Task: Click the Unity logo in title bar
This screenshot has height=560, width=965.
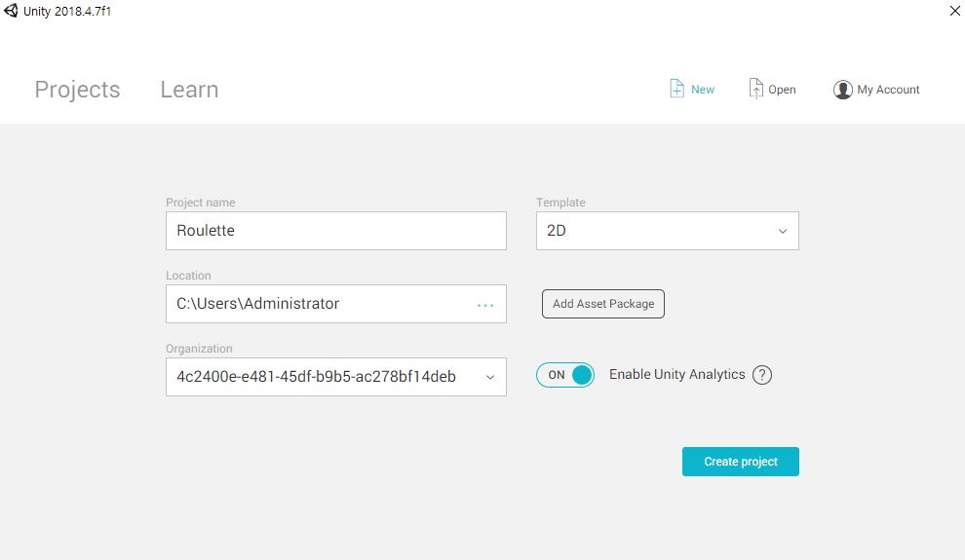Action: tap(11, 11)
